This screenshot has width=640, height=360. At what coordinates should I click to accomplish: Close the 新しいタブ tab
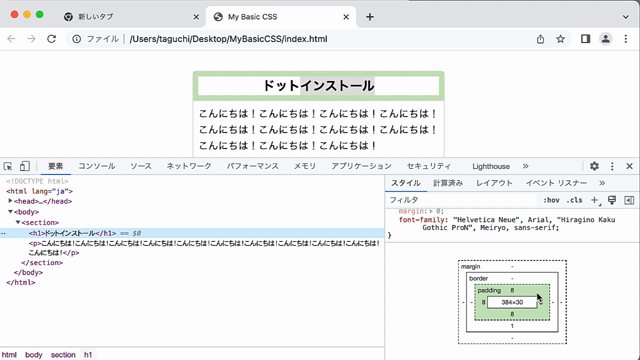[x=196, y=17]
